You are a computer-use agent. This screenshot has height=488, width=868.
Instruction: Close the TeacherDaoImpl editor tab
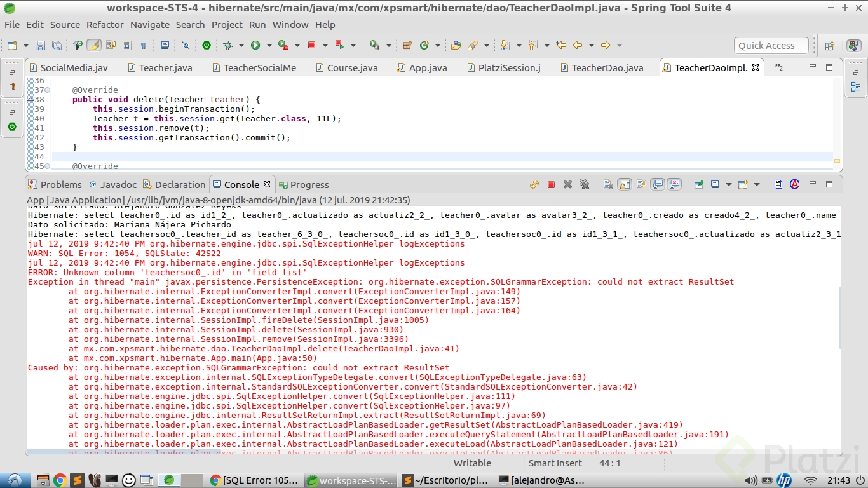click(756, 67)
